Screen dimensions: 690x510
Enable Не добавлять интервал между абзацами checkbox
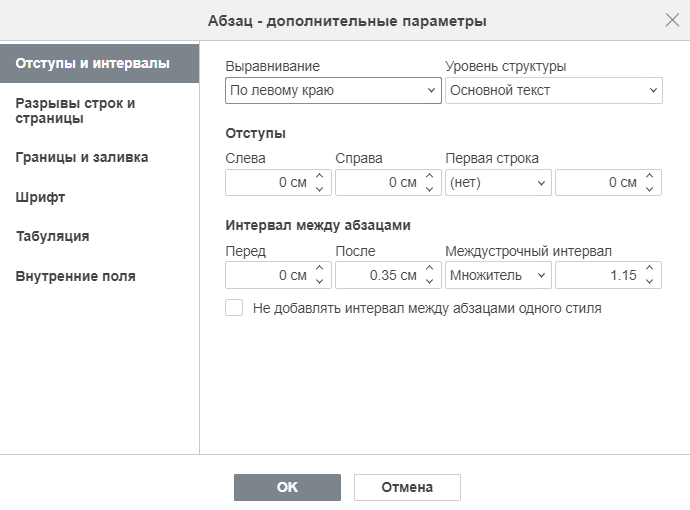tap(234, 308)
